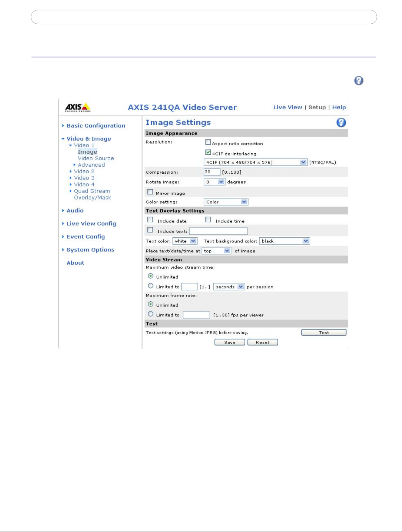Open the text placement top dropdown

pyautogui.click(x=217, y=251)
